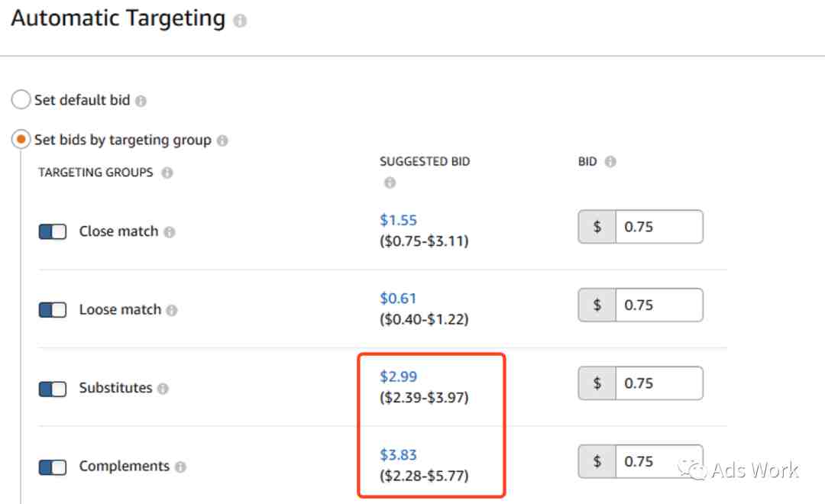This screenshot has width=825, height=504.
Task: Click info icon next to BID column header
Action: click(x=610, y=162)
